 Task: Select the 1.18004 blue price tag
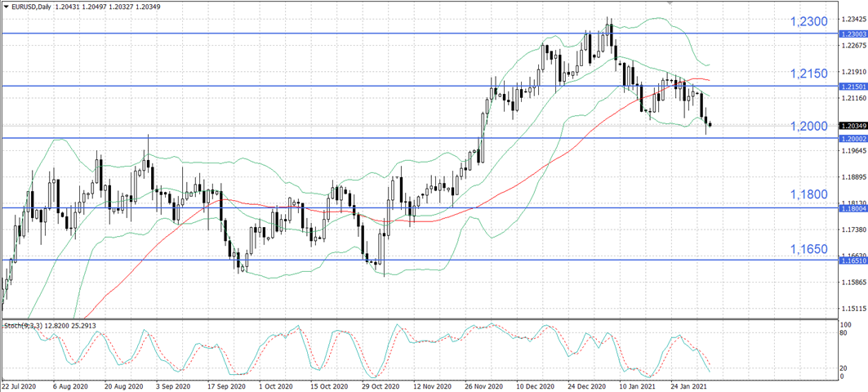click(853, 209)
